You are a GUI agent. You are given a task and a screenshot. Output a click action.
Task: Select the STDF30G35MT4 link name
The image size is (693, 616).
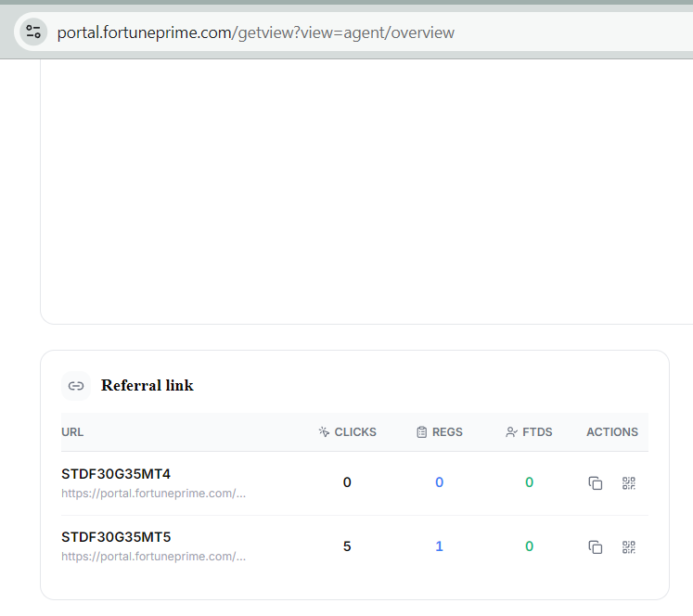point(116,474)
